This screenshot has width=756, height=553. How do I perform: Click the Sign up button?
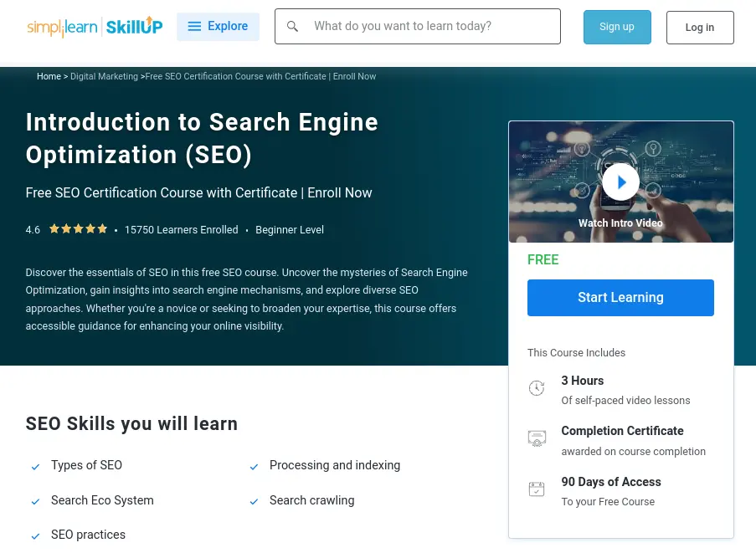point(616,26)
